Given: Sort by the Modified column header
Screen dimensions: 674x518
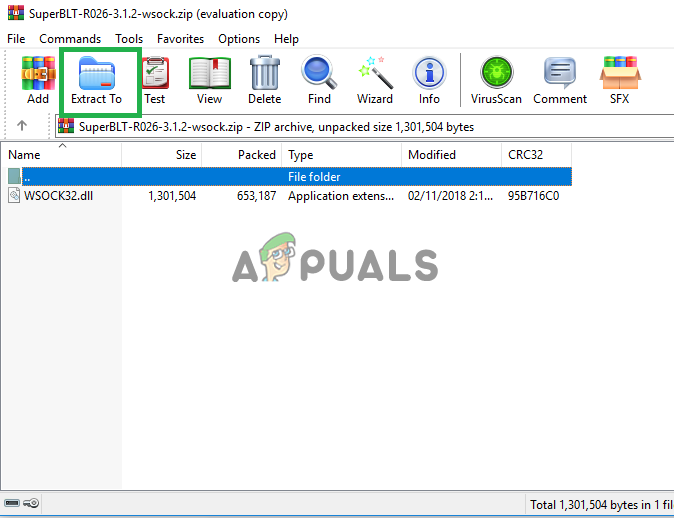Looking at the screenshot, I should [452, 155].
